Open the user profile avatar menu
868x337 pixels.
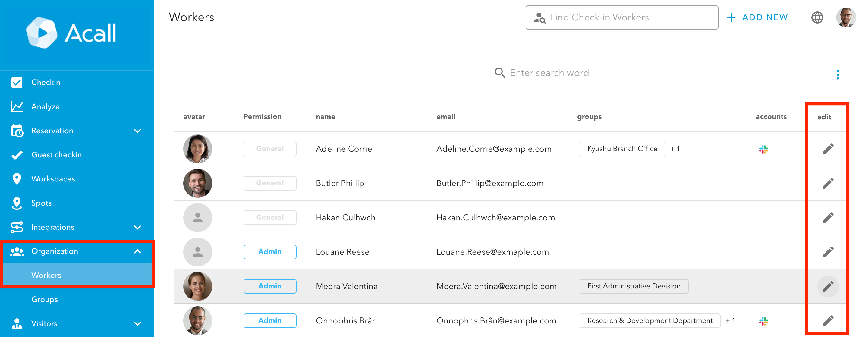click(x=846, y=17)
